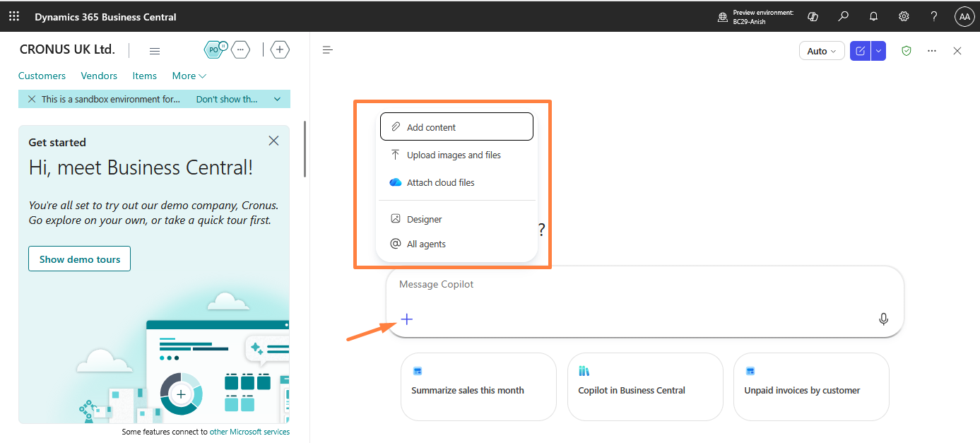Open the Vendors link
The height and width of the screenshot is (443, 980).
click(x=99, y=76)
